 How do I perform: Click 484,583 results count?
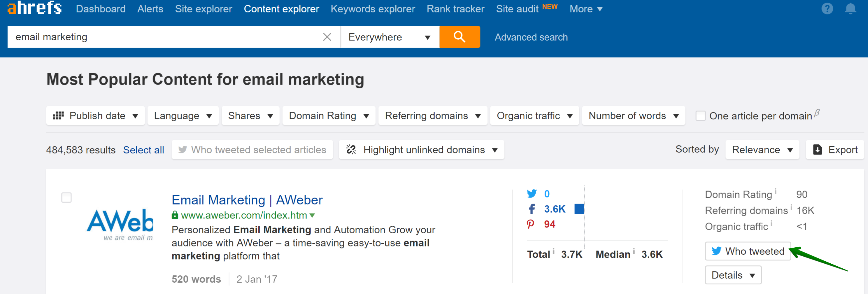click(x=81, y=150)
